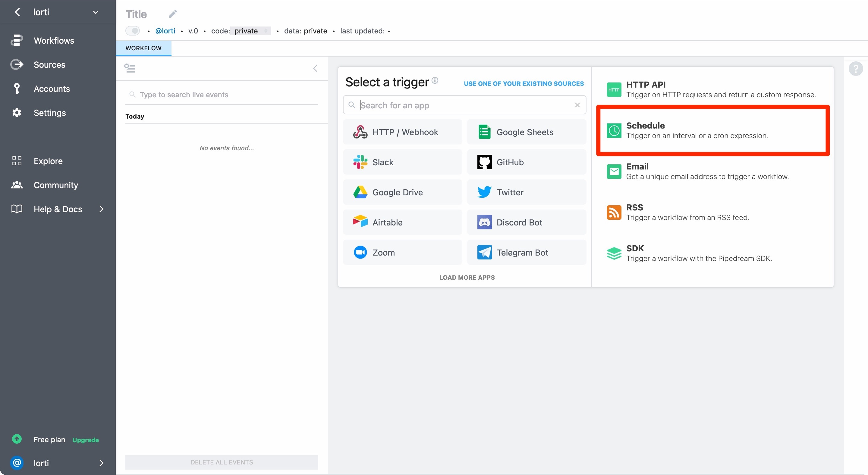Viewport: 868px width, 475px height.
Task: Expand the lorti workspace dropdown
Action: [x=96, y=12]
